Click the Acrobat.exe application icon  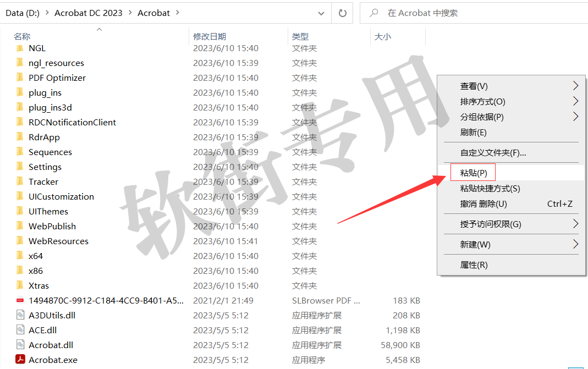(x=20, y=360)
